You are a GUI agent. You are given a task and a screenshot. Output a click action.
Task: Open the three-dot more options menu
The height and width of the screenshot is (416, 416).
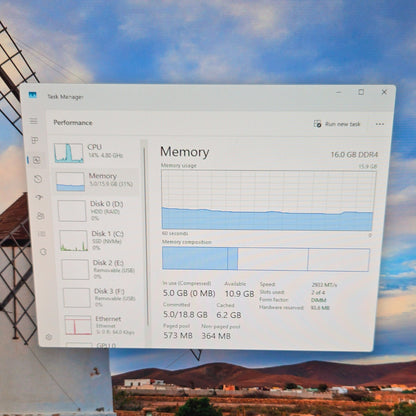(x=380, y=124)
